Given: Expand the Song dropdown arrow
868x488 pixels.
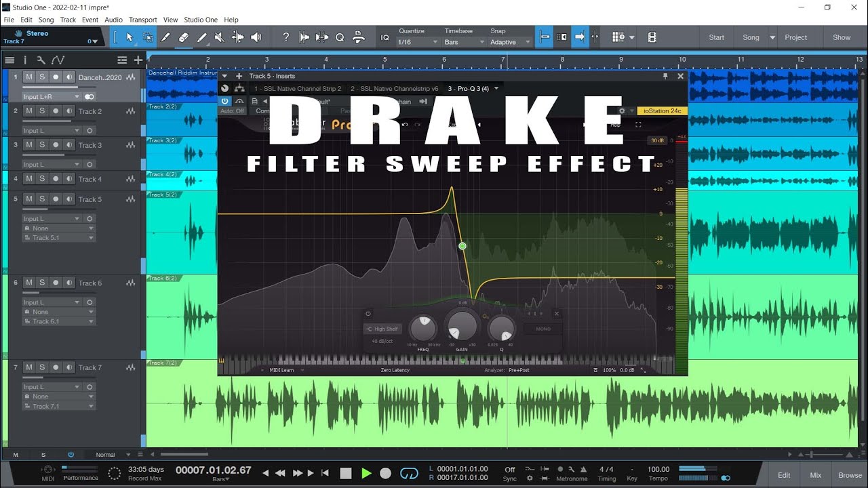Looking at the screenshot, I should pos(772,37).
